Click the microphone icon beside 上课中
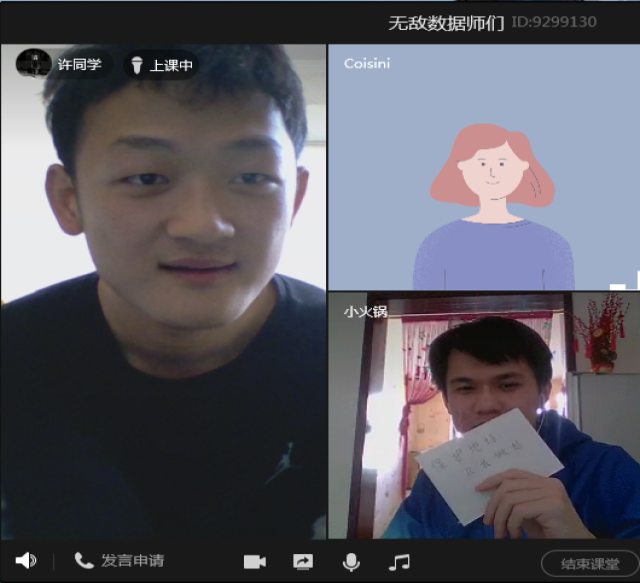The height and width of the screenshot is (583, 640). (137, 65)
